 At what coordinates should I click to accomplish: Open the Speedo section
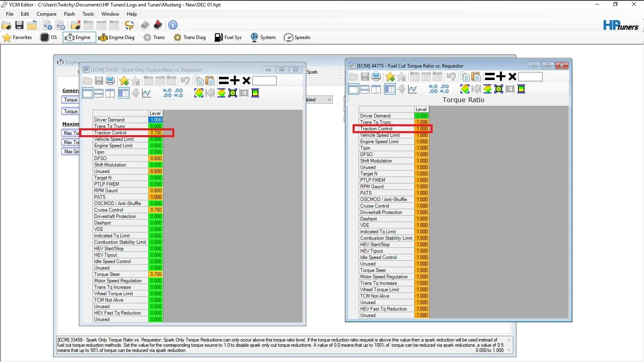point(297,37)
